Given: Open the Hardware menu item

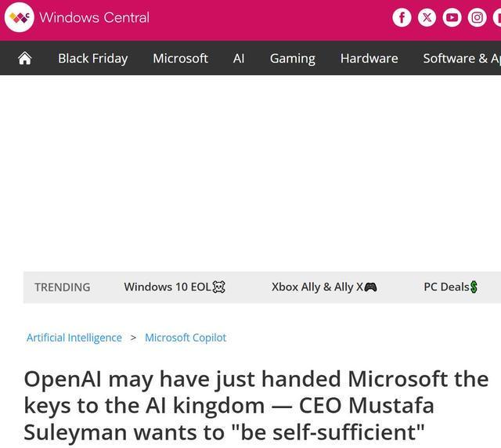Looking at the screenshot, I should (369, 59).
